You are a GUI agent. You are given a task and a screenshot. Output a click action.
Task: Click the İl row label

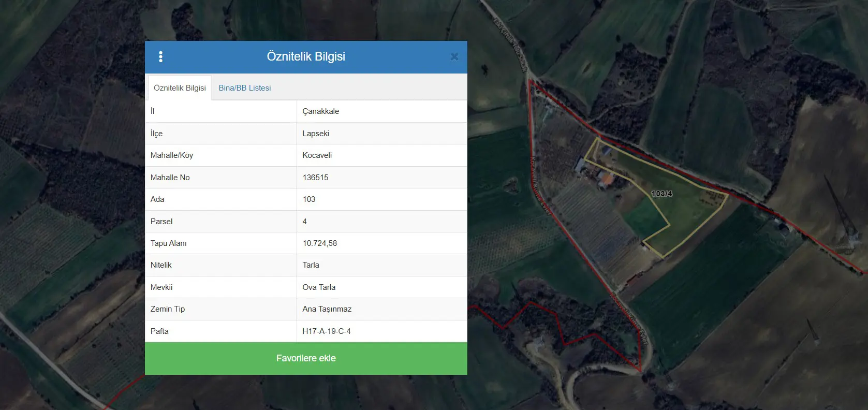coord(153,111)
